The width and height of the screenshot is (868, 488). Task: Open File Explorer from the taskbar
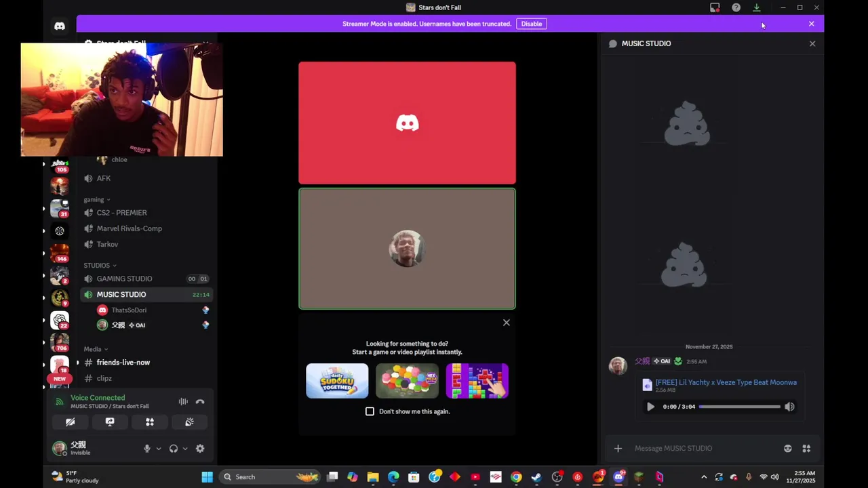373,477
